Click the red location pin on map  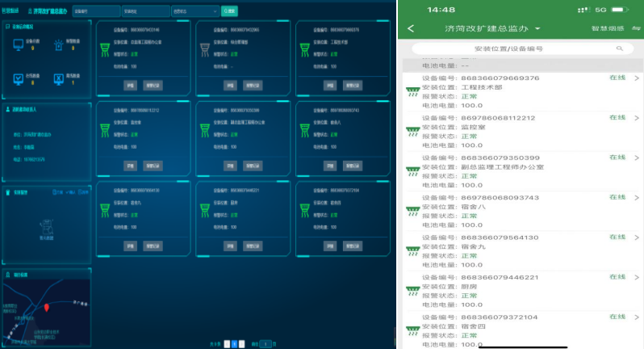pyautogui.click(x=47, y=308)
